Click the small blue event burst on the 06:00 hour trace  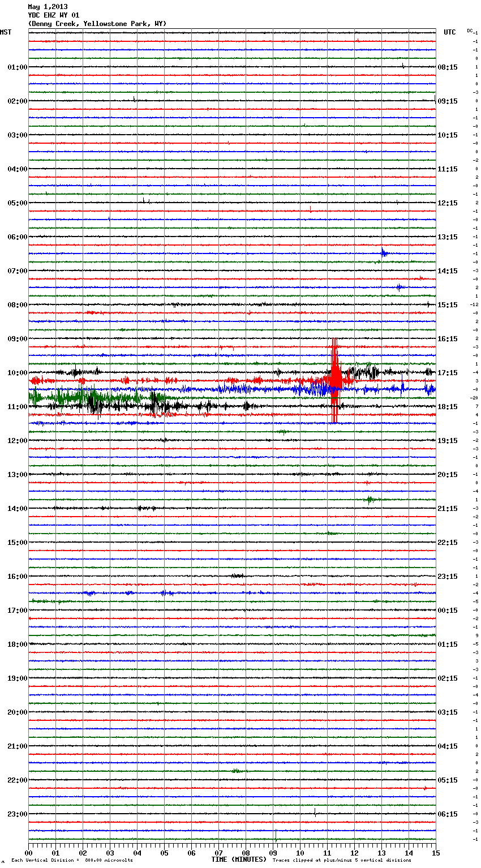[x=384, y=253]
